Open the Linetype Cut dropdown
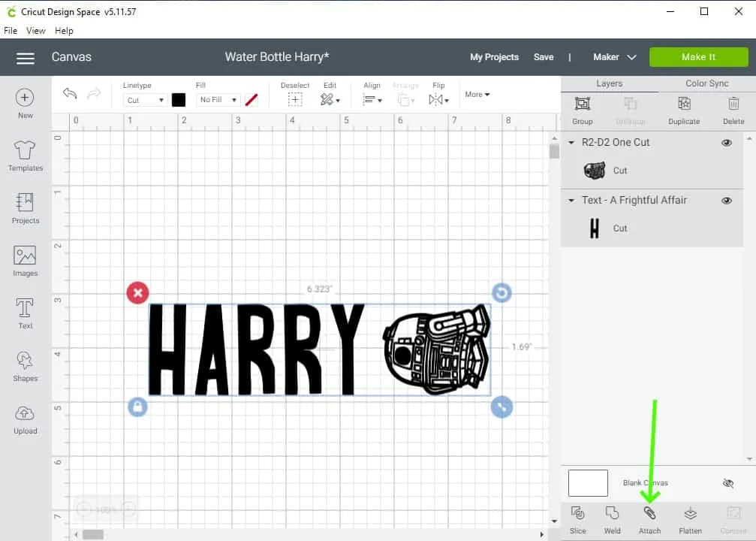Screen dimensions: 756x541 coord(145,101)
